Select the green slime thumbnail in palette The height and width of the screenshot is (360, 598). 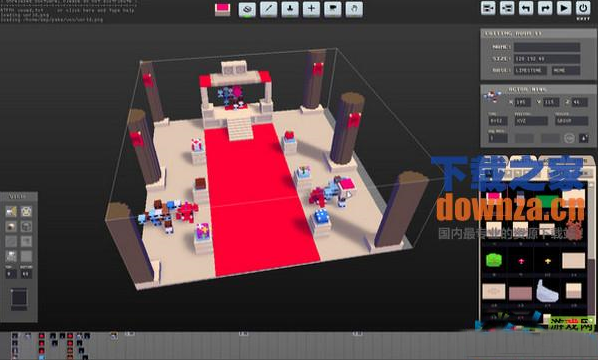[494, 260]
